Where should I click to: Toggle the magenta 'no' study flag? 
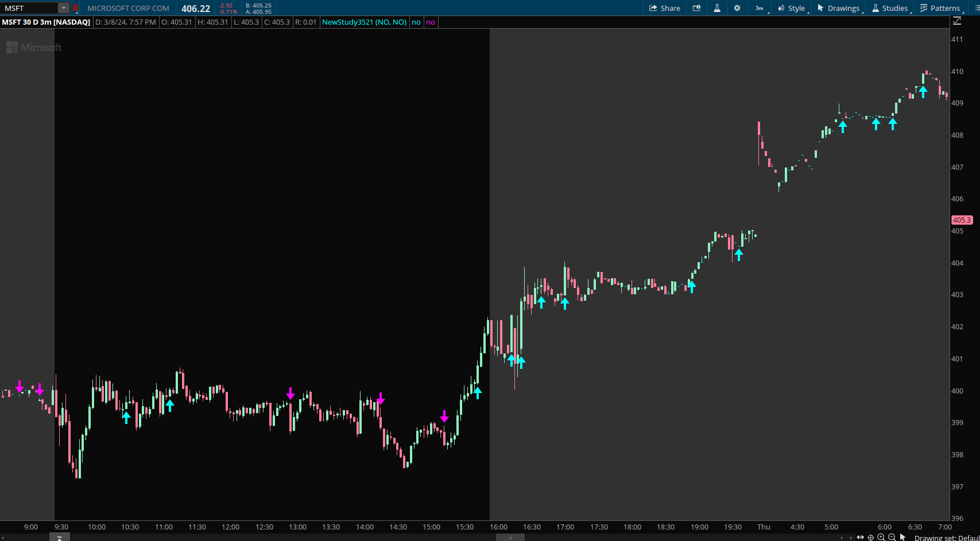tap(430, 22)
